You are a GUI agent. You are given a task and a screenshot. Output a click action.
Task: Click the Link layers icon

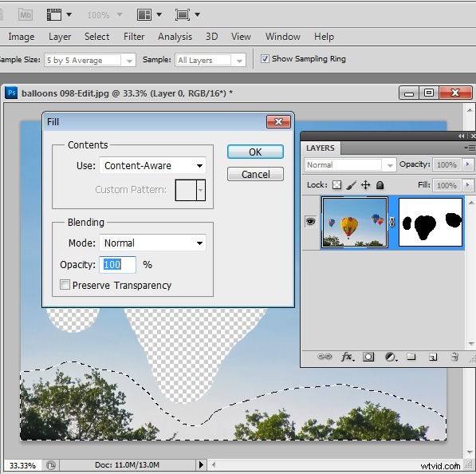pos(325,357)
